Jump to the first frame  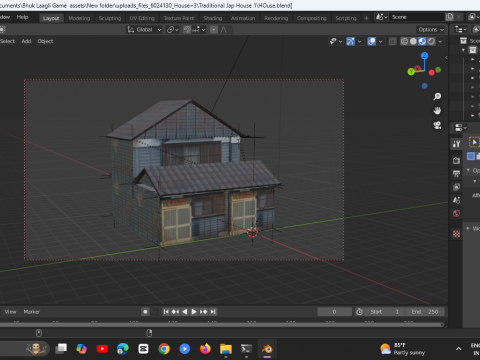pos(166,312)
